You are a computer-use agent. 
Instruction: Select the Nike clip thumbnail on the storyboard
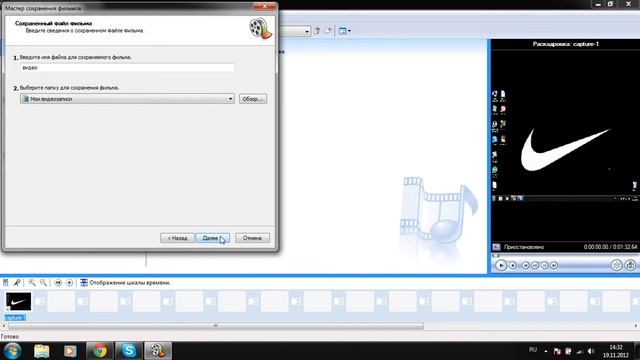click(18, 302)
